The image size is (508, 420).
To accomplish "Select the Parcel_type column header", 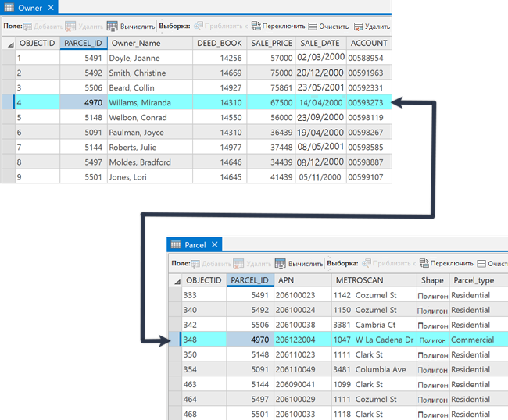I will pyautogui.click(x=474, y=280).
